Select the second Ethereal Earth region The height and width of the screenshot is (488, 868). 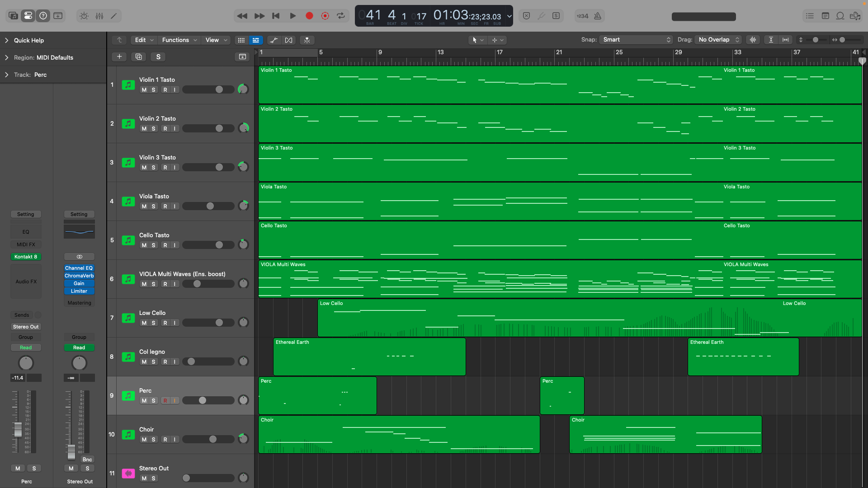(743, 357)
